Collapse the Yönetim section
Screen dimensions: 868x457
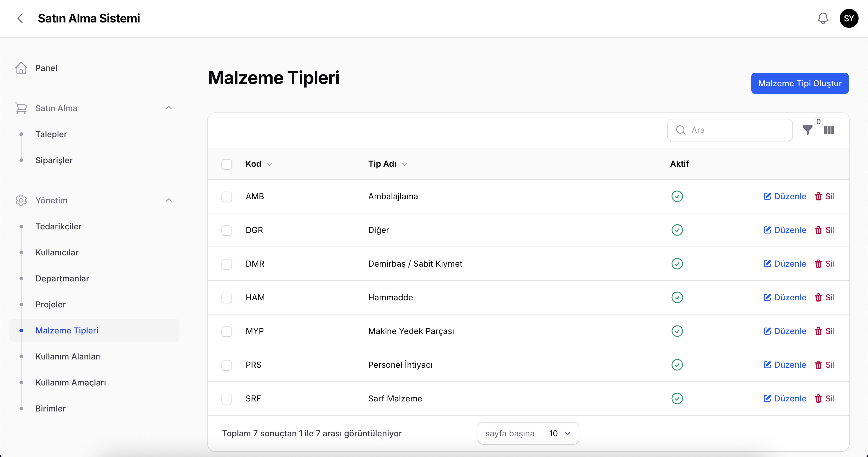pyautogui.click(x=169, y=200)
